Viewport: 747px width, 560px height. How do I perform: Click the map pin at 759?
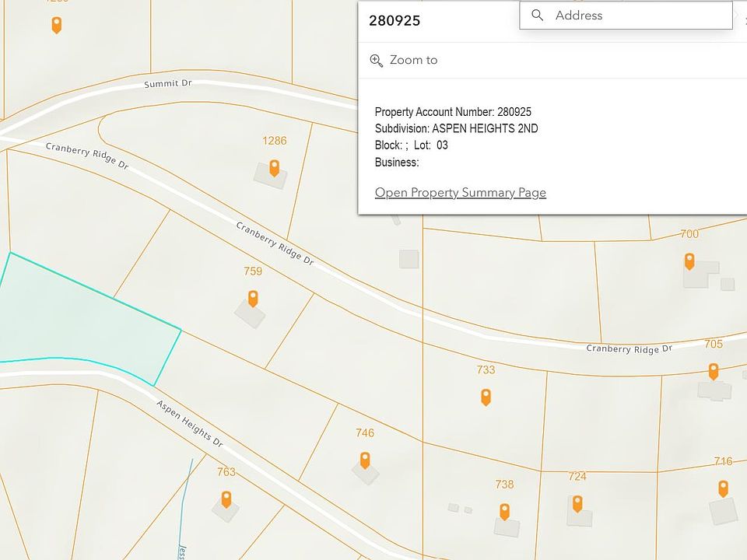[x=253, y=298]
